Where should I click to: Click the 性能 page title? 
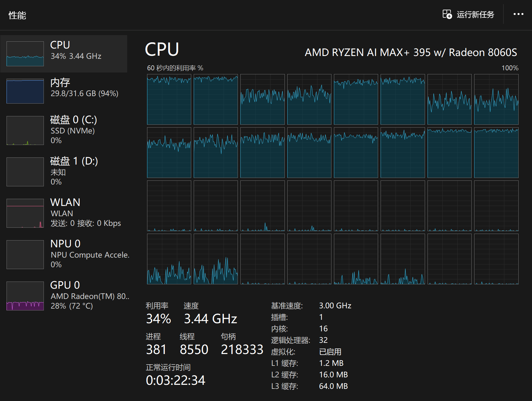(x=17, y=15)
